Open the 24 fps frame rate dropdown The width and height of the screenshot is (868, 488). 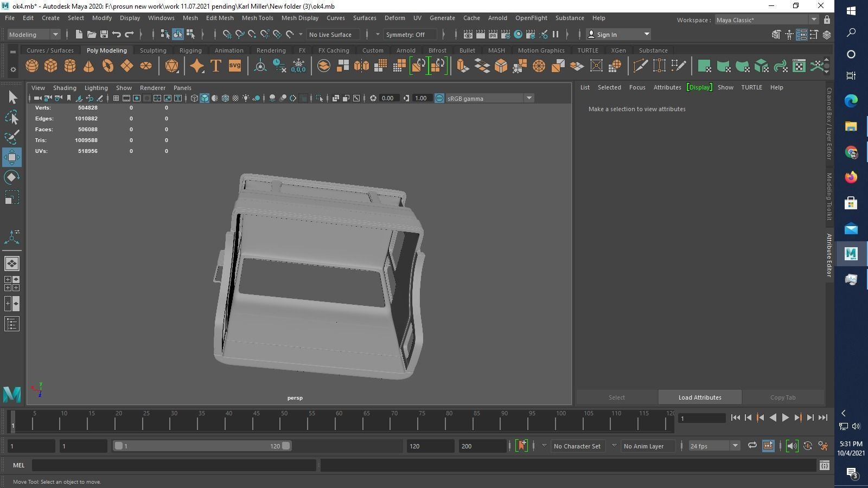[714, 446]
